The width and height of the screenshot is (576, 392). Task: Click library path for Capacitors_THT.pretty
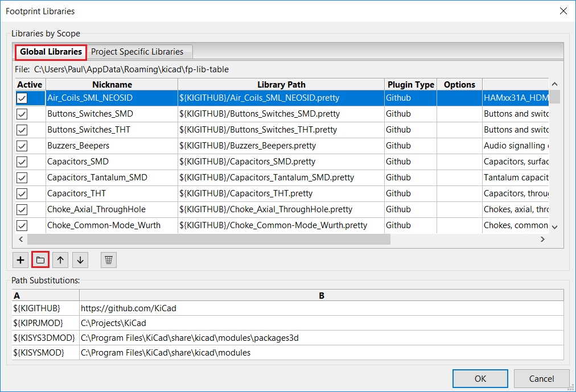click(x=281, y=193)
